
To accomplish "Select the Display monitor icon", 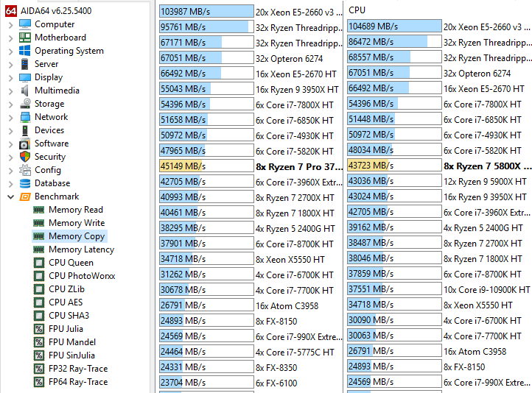I will [x=25, y=77].
